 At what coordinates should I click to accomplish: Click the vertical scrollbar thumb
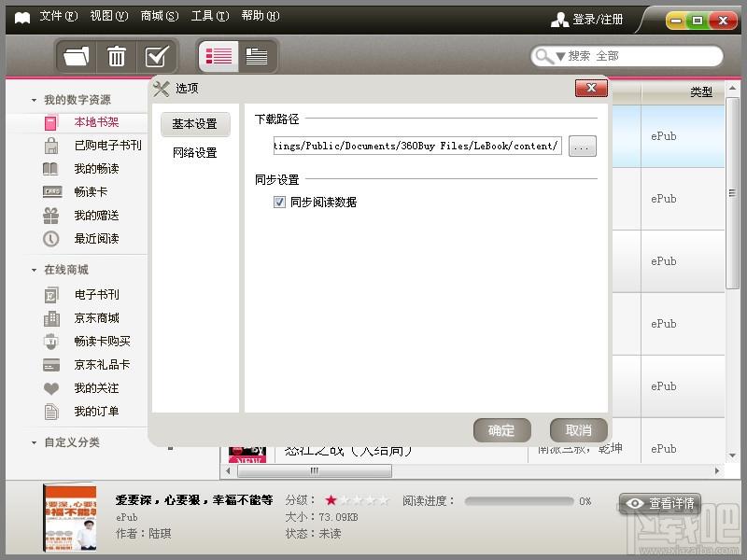point(732,193)
